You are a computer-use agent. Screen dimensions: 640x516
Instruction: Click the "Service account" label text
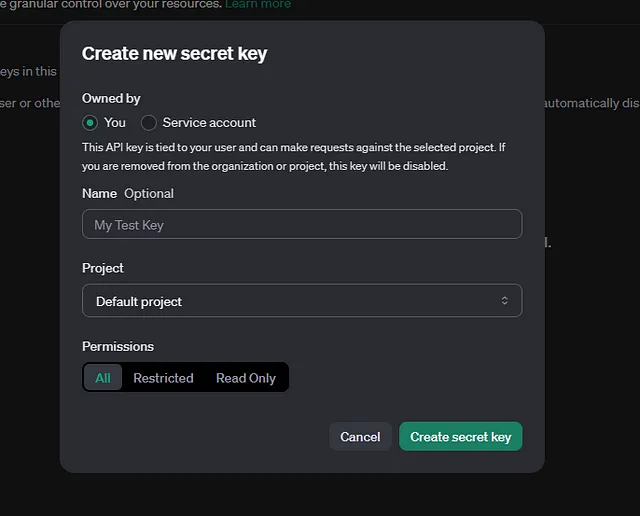coord(209,122)
